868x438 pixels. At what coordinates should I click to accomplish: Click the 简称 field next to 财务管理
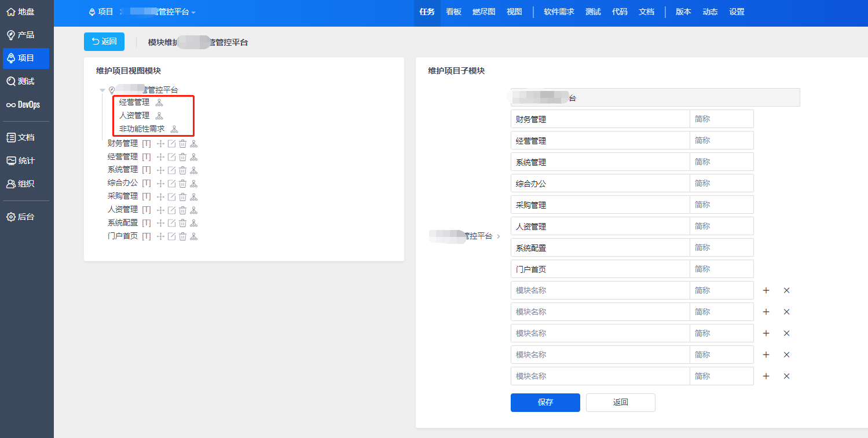pos(721,119)
